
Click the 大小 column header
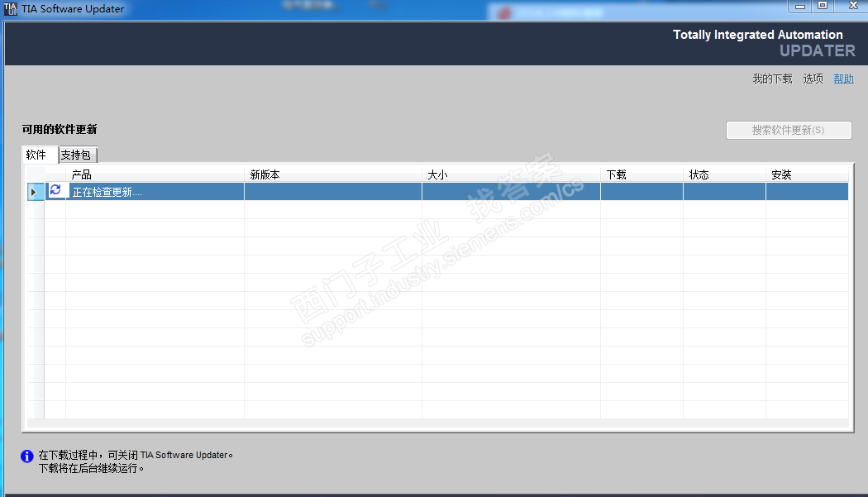click(x=511, y=174)
